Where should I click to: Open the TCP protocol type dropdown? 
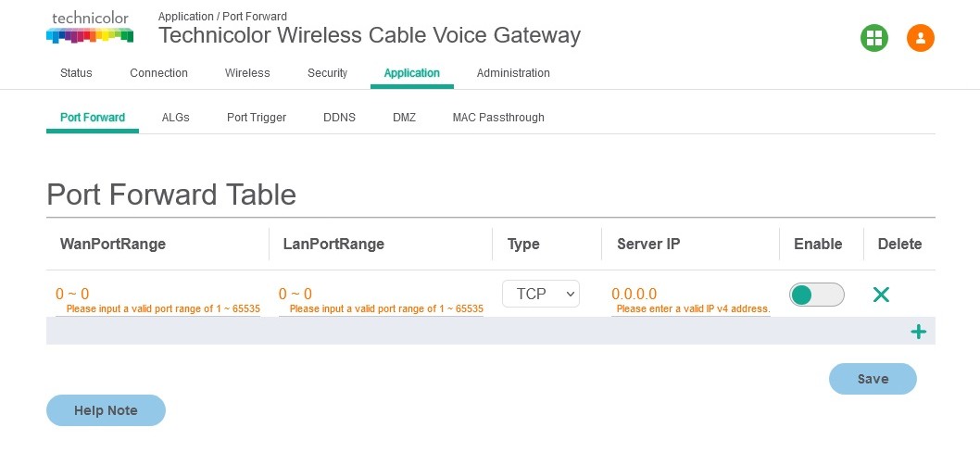tap(541, 294)
